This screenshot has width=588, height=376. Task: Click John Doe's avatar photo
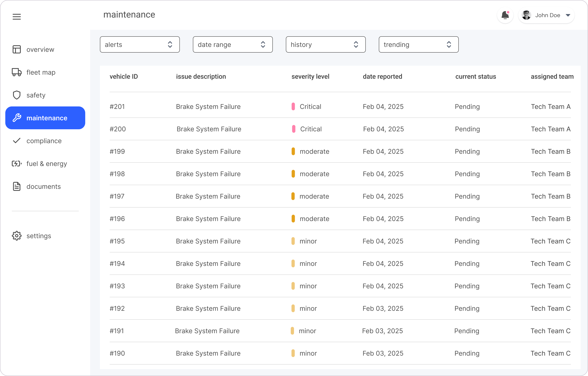[x=526, y=15]
